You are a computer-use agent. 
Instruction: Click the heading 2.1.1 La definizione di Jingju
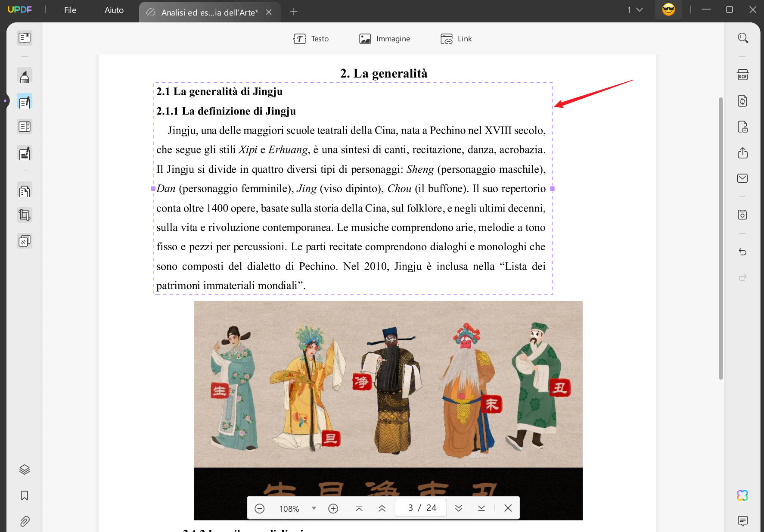coord(226,111)
